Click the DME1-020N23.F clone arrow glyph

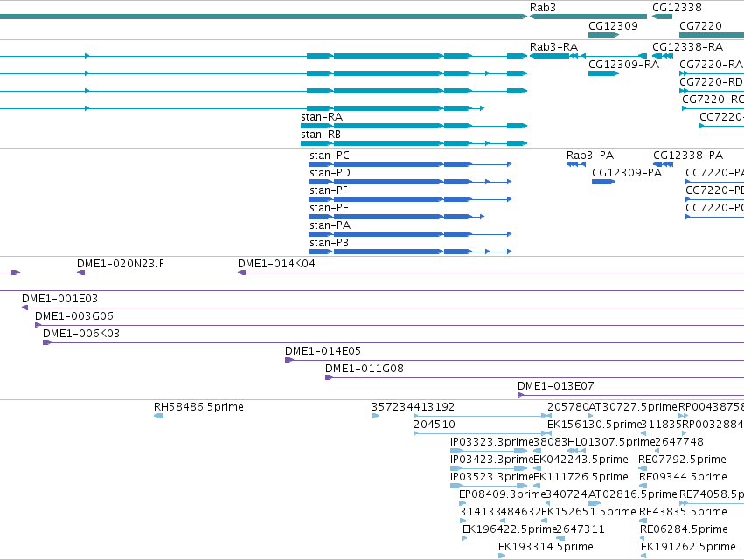click(80, 273)
